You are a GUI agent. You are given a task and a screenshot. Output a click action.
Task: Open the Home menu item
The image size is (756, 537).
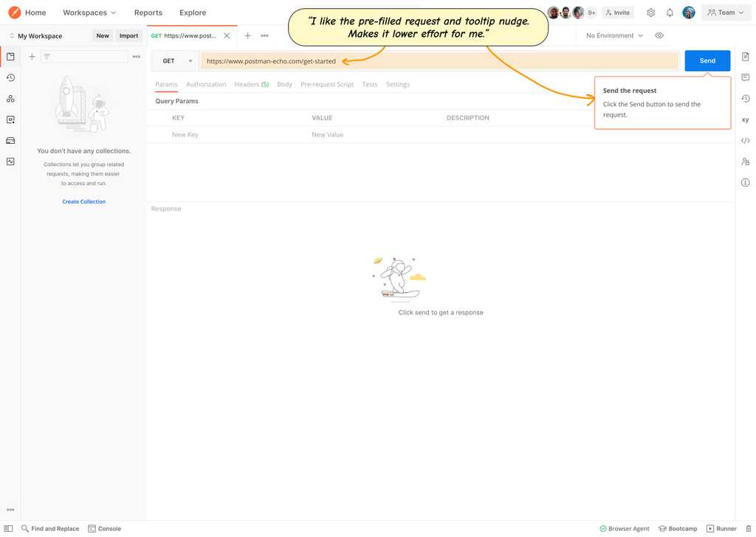click(x=35, y=13)
